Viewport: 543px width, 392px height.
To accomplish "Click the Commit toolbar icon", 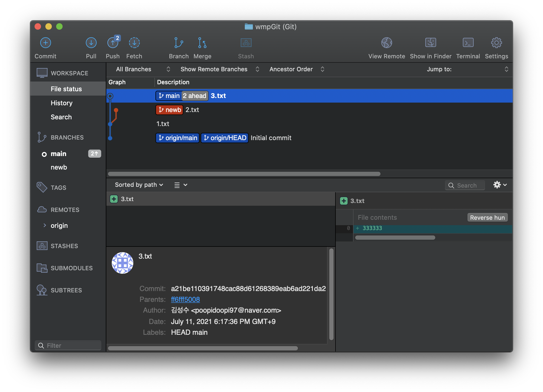I will point(45,43).
